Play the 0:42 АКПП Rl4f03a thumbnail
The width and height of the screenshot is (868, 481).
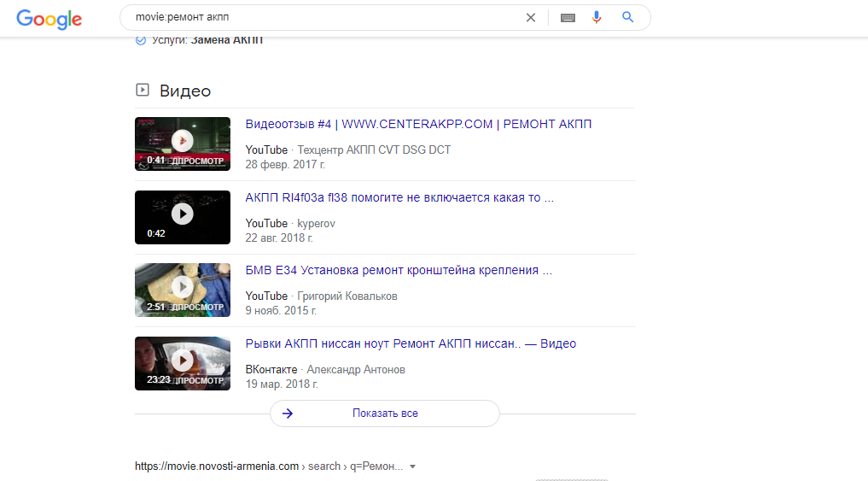tap(183, 217)
